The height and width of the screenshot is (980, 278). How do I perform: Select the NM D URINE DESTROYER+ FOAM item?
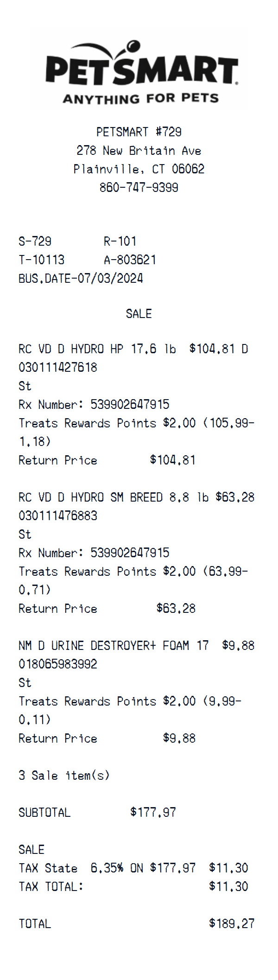pos(114,646)
